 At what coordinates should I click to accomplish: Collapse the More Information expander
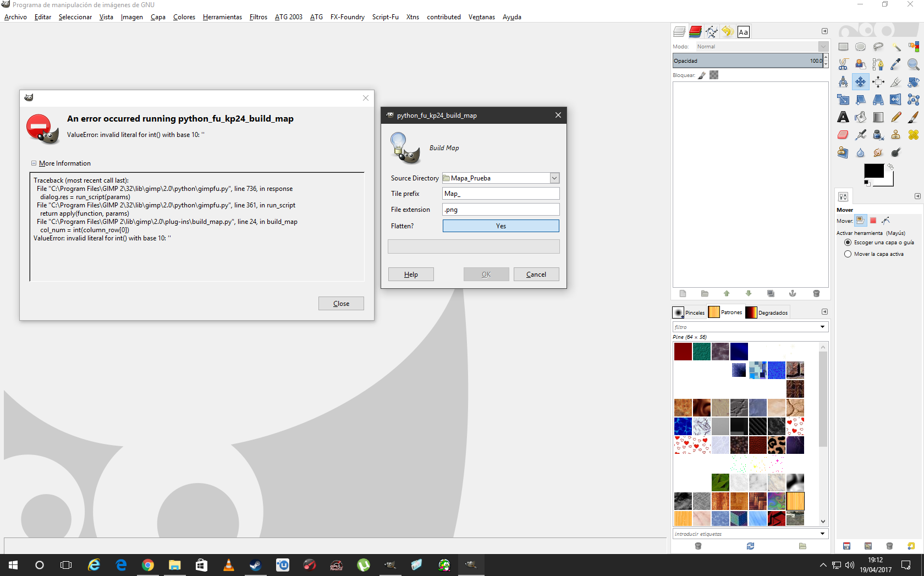tap(34, 163)
